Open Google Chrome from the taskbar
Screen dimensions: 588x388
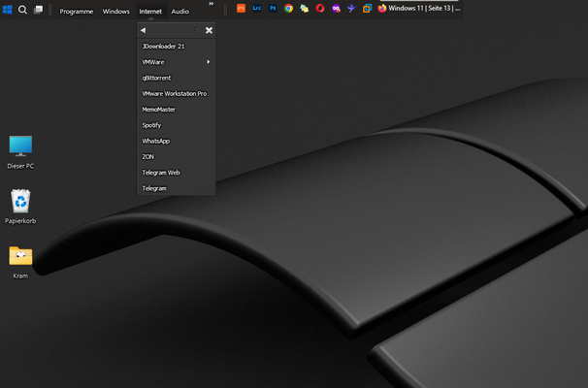tap(289, 8)
